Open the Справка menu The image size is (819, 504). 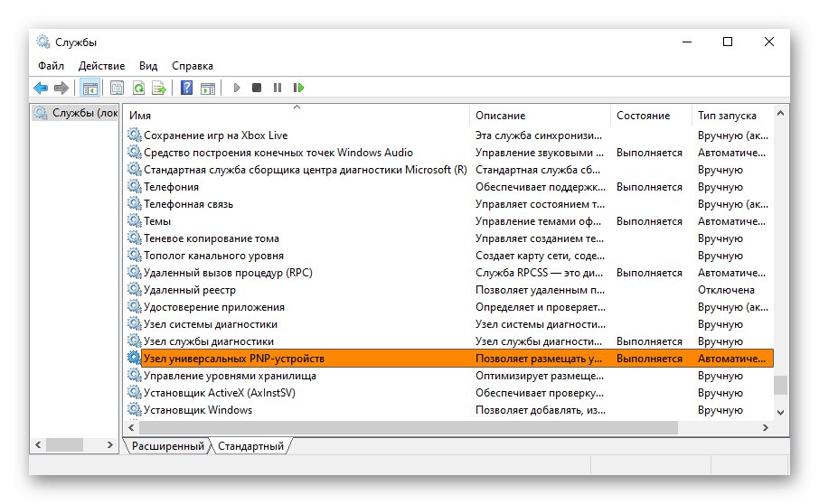192,66
